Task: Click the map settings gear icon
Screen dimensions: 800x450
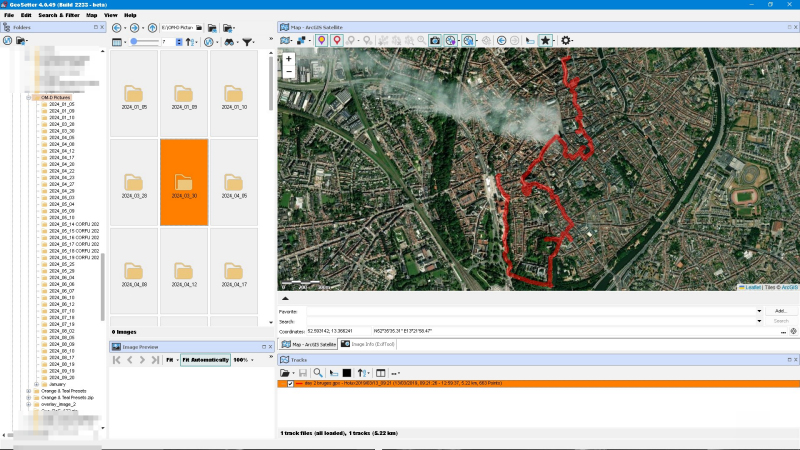Action: point(567,40)
